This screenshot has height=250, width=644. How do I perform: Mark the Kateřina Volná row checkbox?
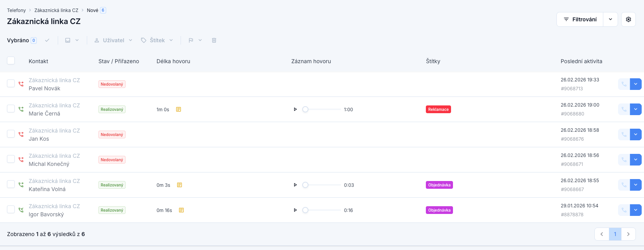tap(11, 184)
